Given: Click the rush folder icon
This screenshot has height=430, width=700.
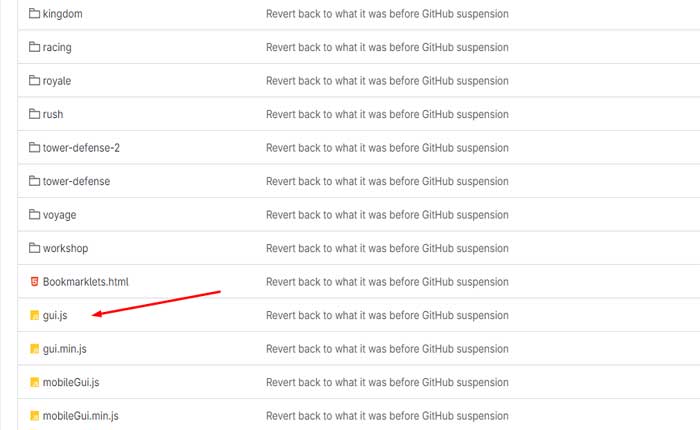Looking at the screenshot, I should (x=34, y=114).
